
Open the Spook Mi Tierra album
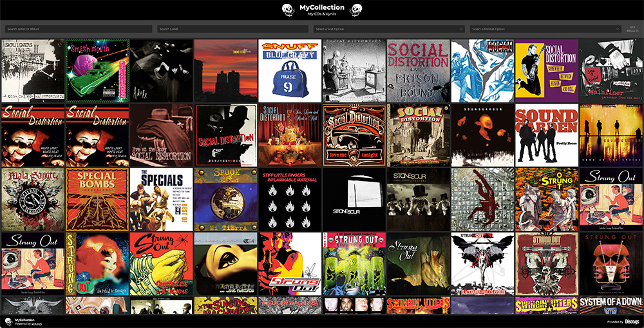click(x=225, y=199)
